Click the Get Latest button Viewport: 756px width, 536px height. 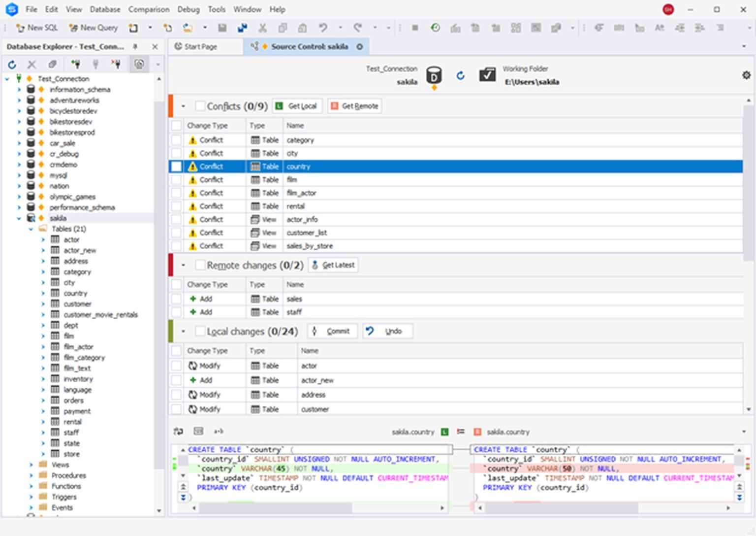click(333, 265)
